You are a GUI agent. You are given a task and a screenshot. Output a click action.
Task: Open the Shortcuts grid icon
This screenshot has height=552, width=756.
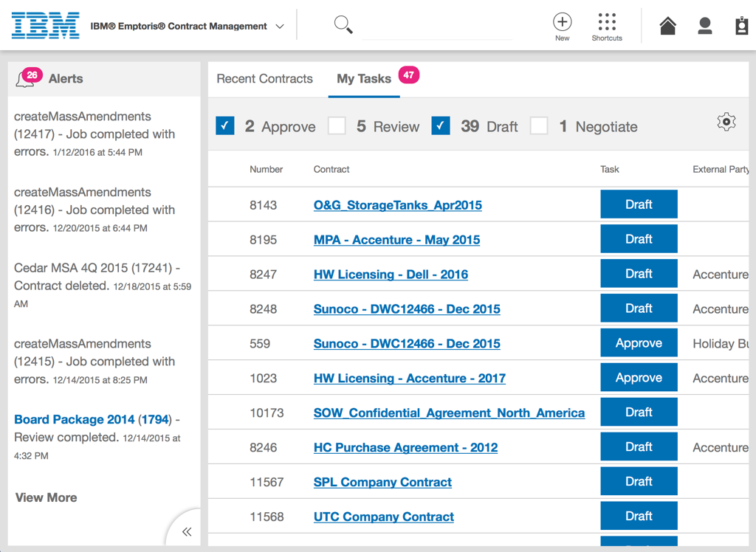click(607, 22)
